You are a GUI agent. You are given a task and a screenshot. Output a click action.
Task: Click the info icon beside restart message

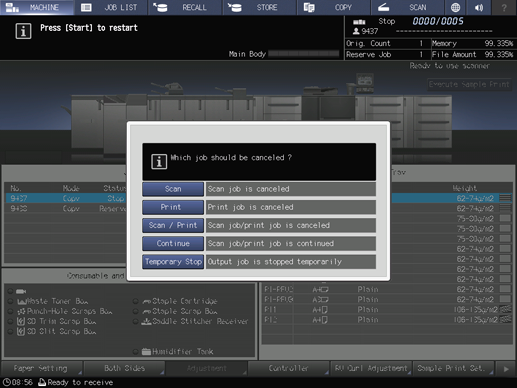23,31
